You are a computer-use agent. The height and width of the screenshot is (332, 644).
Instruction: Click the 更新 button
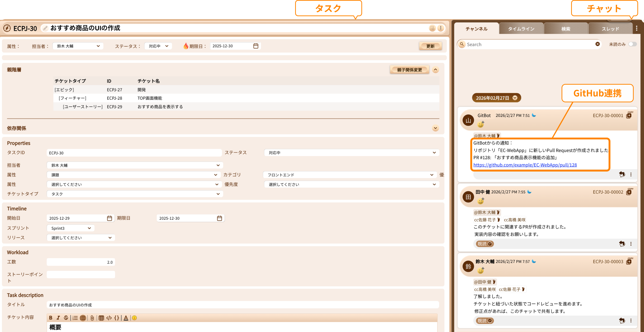430,46
